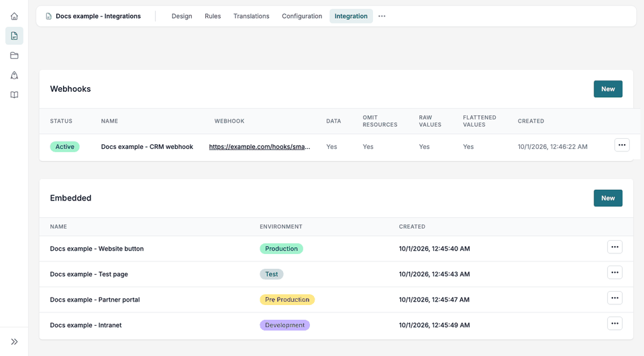The height and width of the screenshot is (356, 644).
Task: Click the OMIT RESOURCES column header
Action: (380, 121)
